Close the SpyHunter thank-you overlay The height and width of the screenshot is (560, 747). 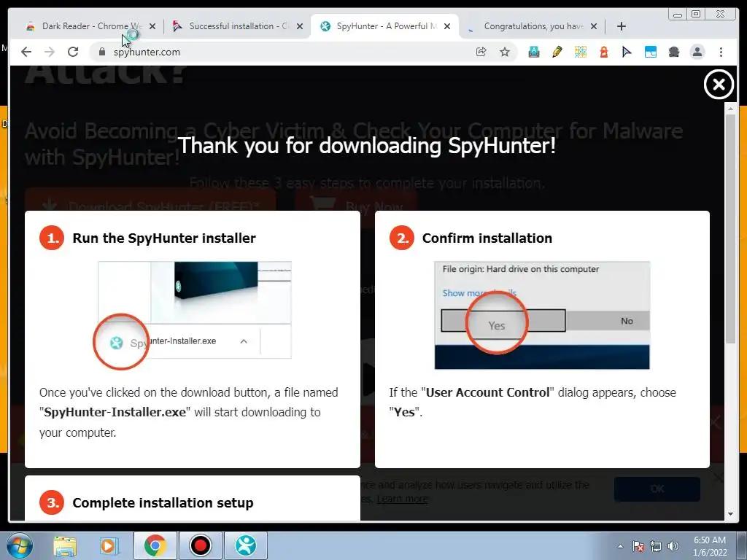[x=719, y=85]
